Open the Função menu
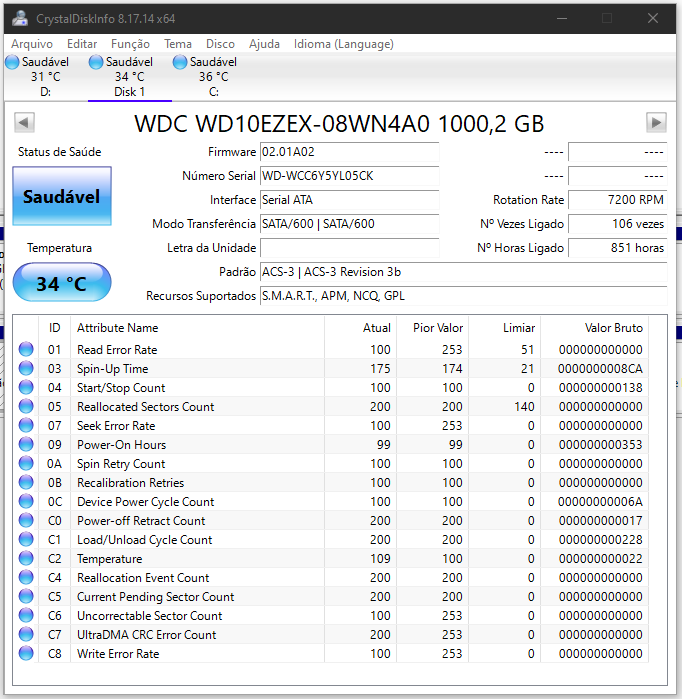Screen dimensions: 682x699 pyautogui.click(x=130, y=44)
